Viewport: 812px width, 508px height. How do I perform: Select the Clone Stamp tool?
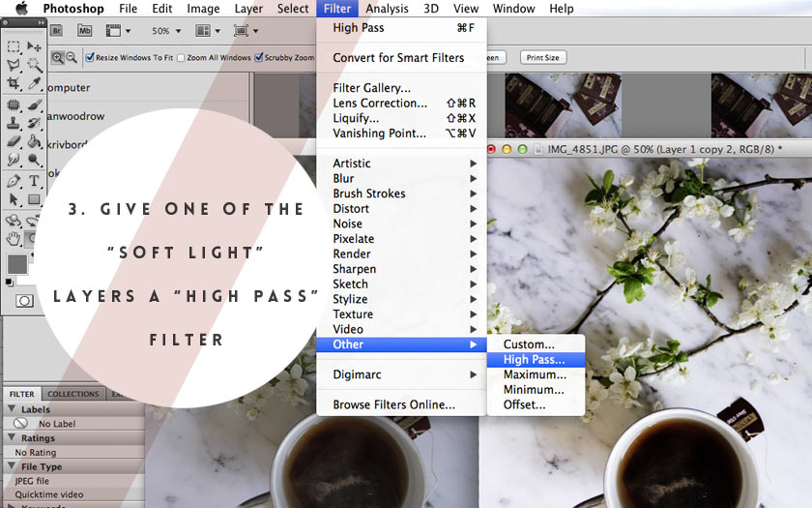click(x=14, y=123)
